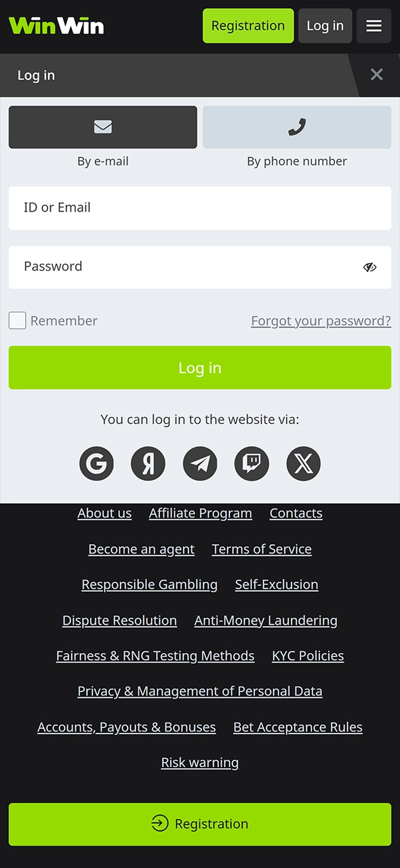The height and width of the screenshot is (868, 400).
Task: Log in via the X (Twitter) icon
Action: 303,463
